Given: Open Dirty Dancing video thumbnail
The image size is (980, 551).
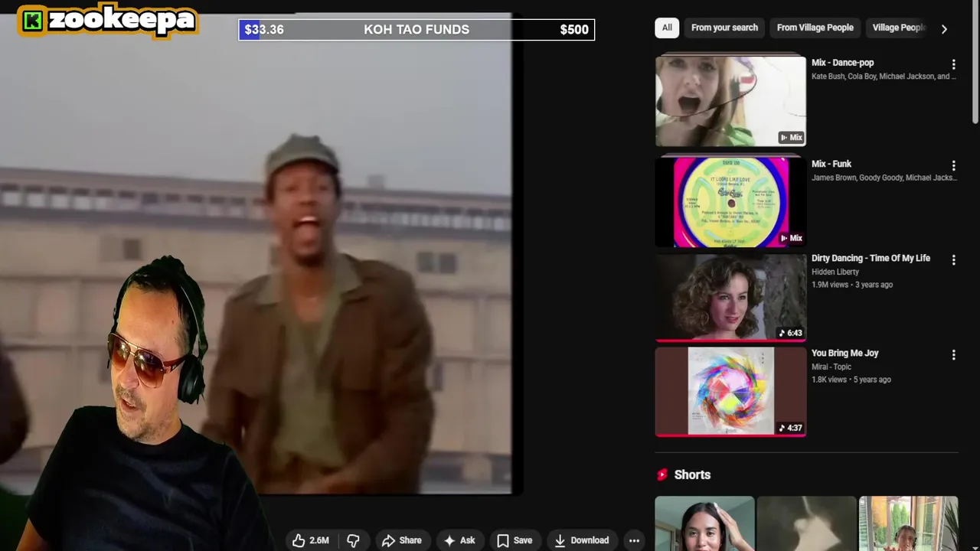Looking at the screenshot, I should click(730, 297).
